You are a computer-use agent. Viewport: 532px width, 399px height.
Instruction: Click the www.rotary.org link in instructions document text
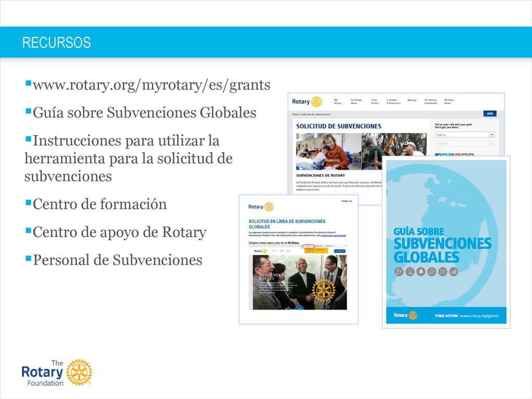click(334, 235)
